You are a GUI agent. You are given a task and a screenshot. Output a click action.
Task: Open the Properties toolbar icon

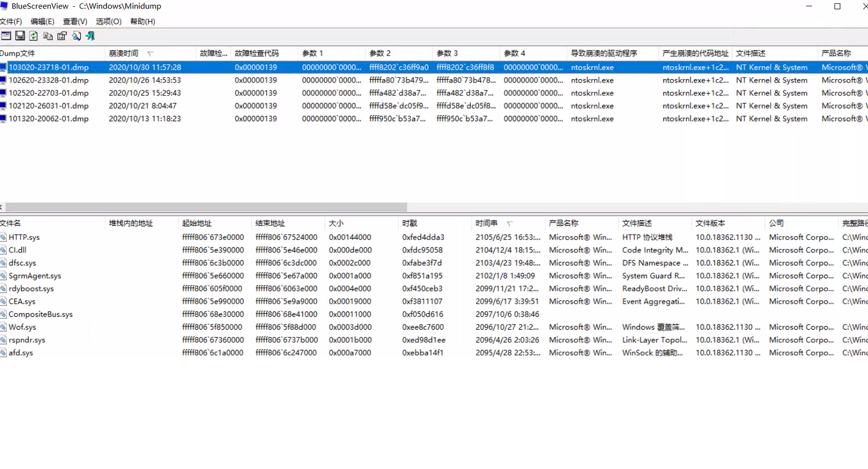[62, 36]
